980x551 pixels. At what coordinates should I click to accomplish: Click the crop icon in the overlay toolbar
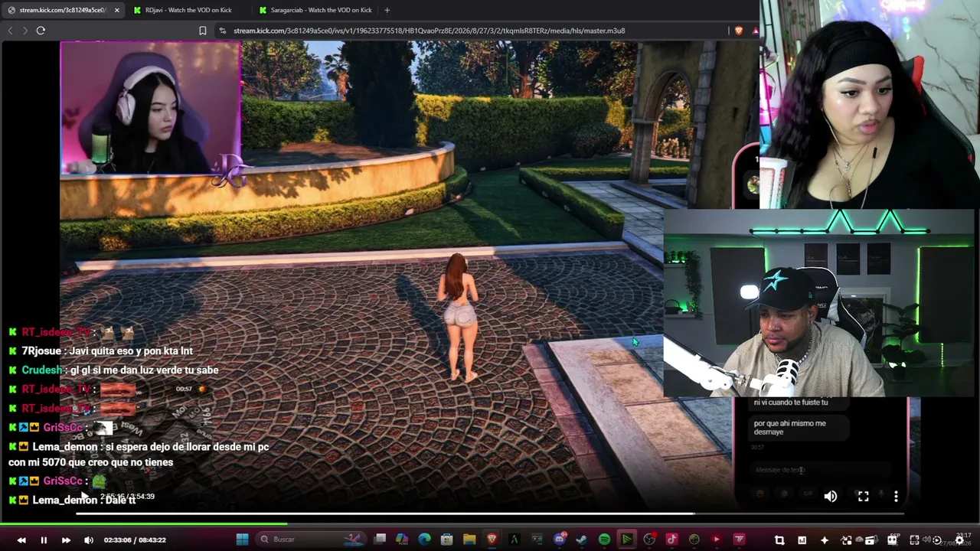779,540
